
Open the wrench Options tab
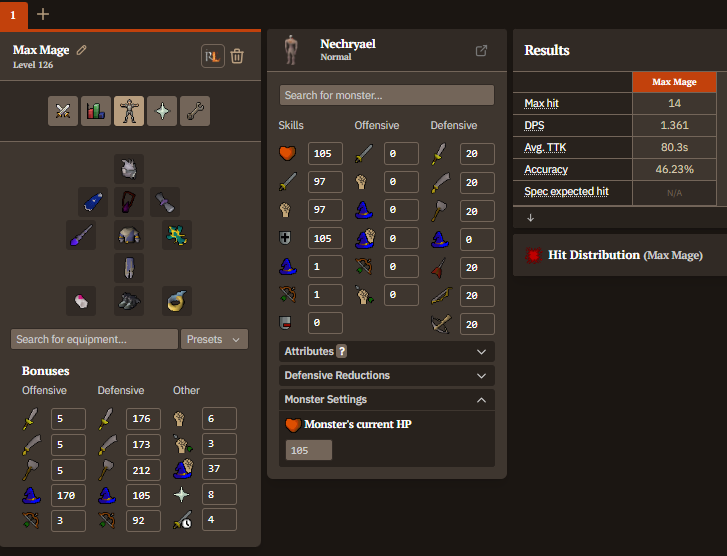[195, 111]
